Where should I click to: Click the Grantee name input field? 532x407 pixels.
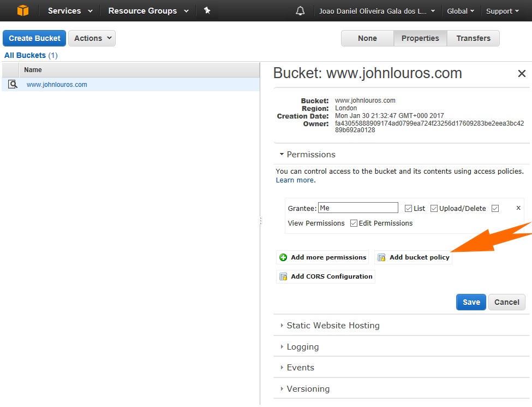357,208
